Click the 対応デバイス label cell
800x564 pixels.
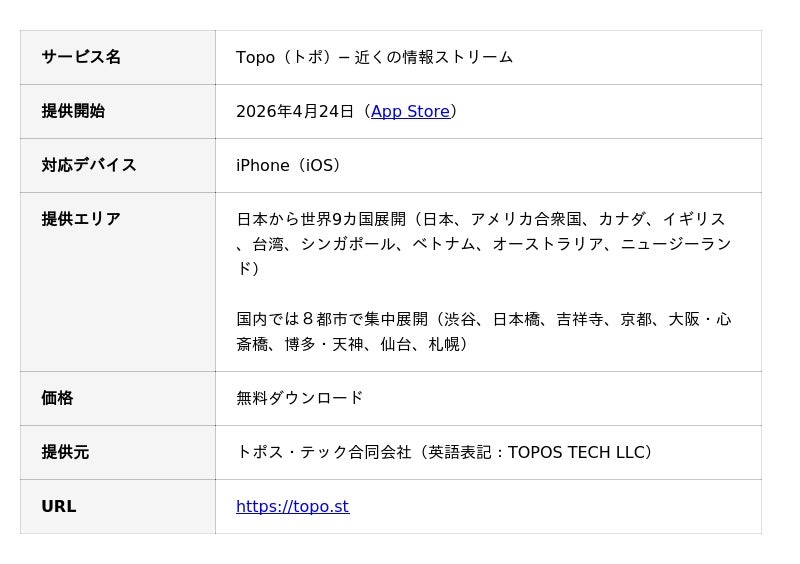click(89, 166)
